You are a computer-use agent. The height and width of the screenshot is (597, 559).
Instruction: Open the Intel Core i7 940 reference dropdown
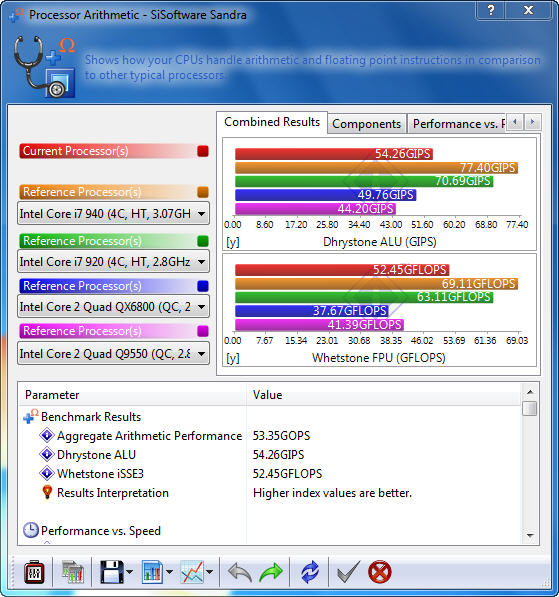tap(113, 214)
